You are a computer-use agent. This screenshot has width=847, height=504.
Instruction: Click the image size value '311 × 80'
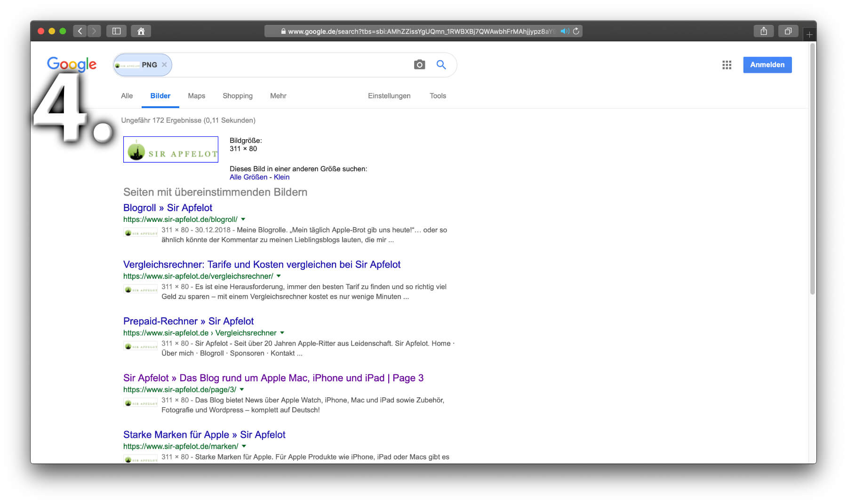coord(243,149)
